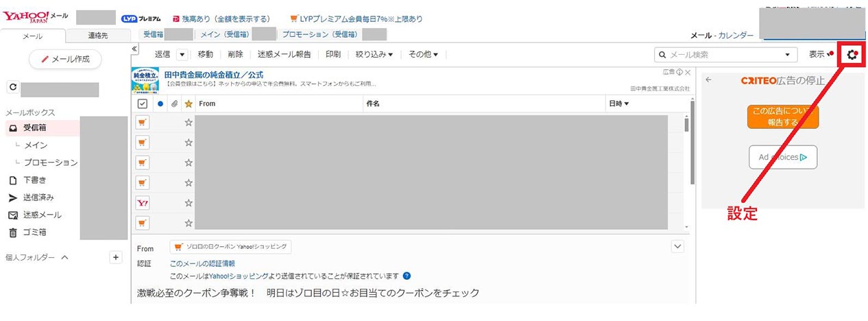Screen dimensions: 868x321
Task: Click the Yahoo! JAPAN logo
Action: pyautogui.click(x=25, y=17)
